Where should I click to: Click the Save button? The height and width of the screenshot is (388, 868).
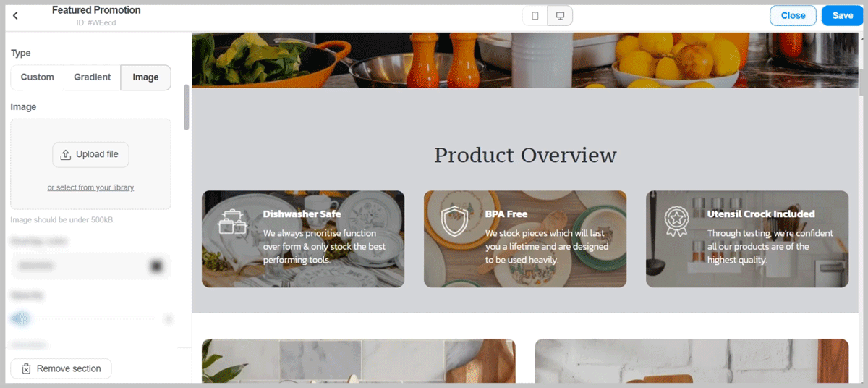842,16
